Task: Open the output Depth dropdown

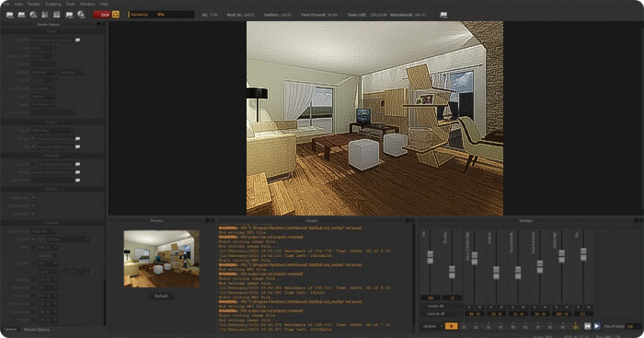Action: (52, 131)
